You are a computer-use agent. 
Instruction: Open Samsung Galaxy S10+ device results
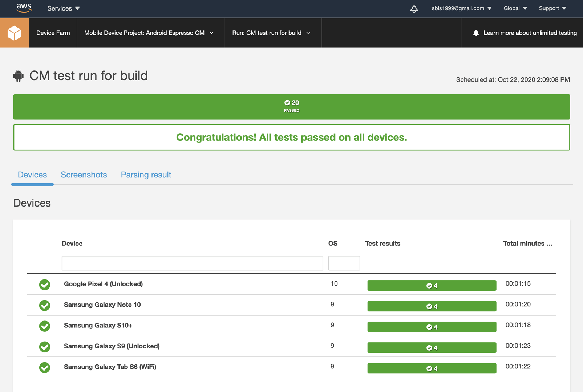(98, 325)
